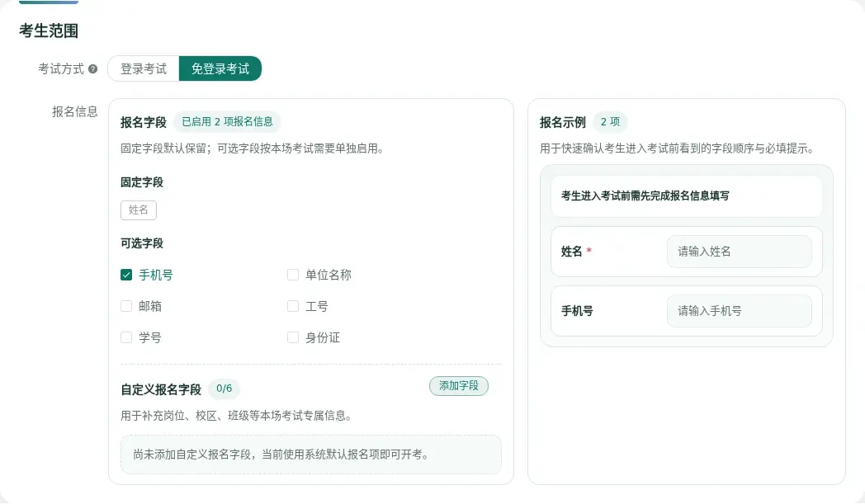Click the 报名示例 title
Screen dimensions: 865x504
(563, 122)
